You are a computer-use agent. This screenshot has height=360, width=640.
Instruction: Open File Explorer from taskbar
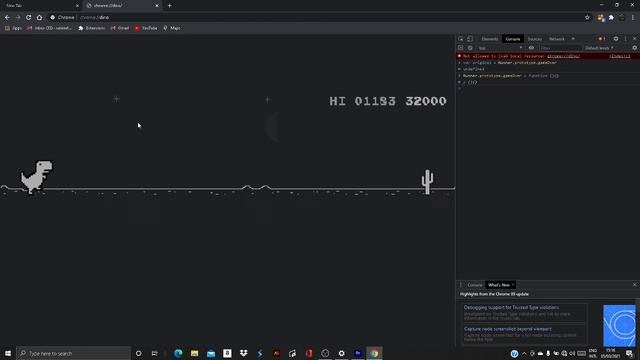coord(195,353)
